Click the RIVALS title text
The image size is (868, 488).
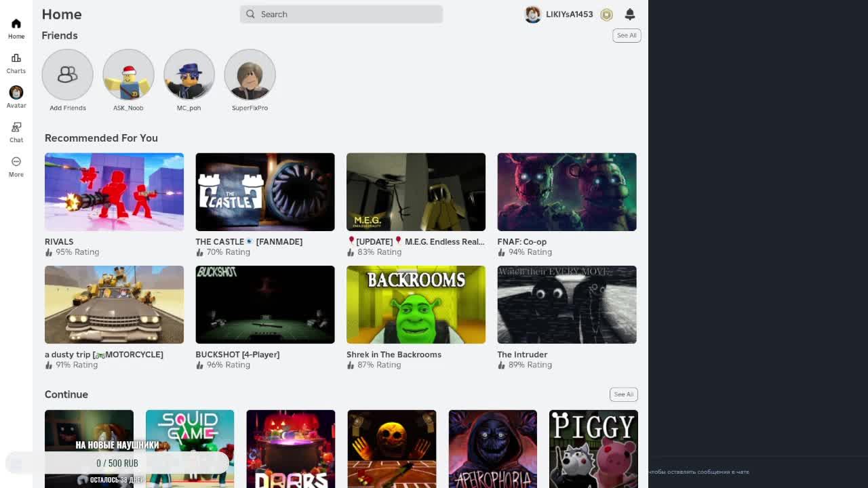(59, 242)
